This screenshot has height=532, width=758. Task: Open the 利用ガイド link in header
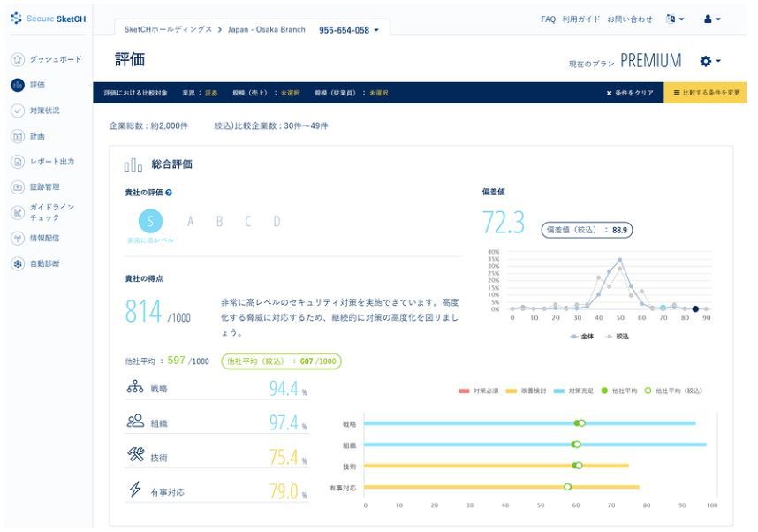tap(580, 19)
